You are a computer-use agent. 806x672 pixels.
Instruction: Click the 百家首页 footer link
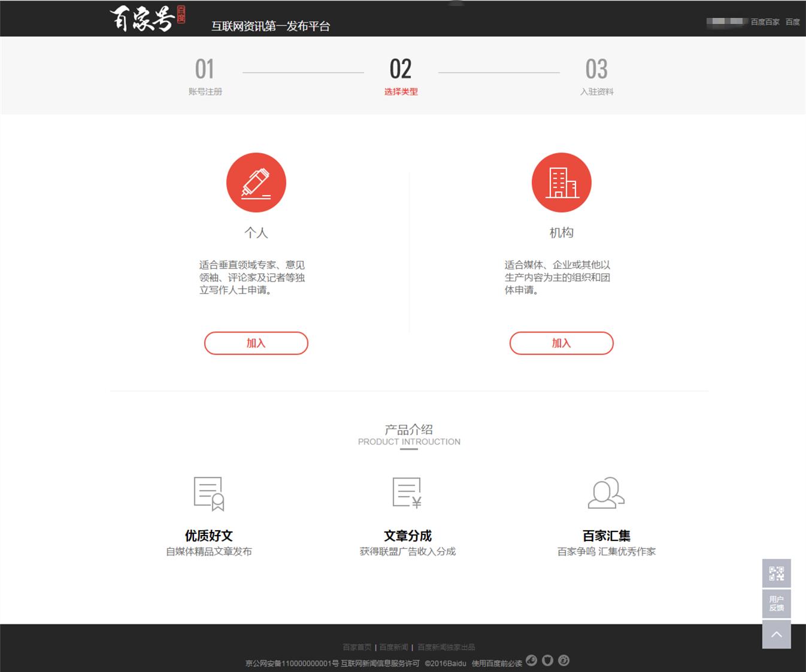356,646
